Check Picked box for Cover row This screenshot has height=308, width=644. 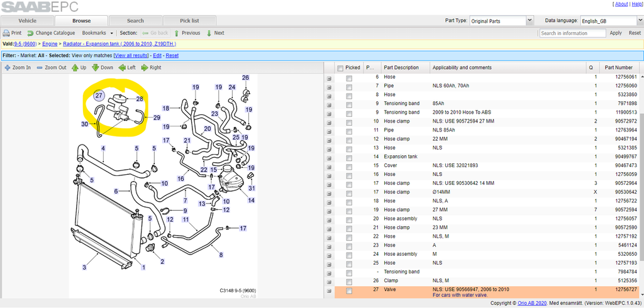click(x=348, y=165)
